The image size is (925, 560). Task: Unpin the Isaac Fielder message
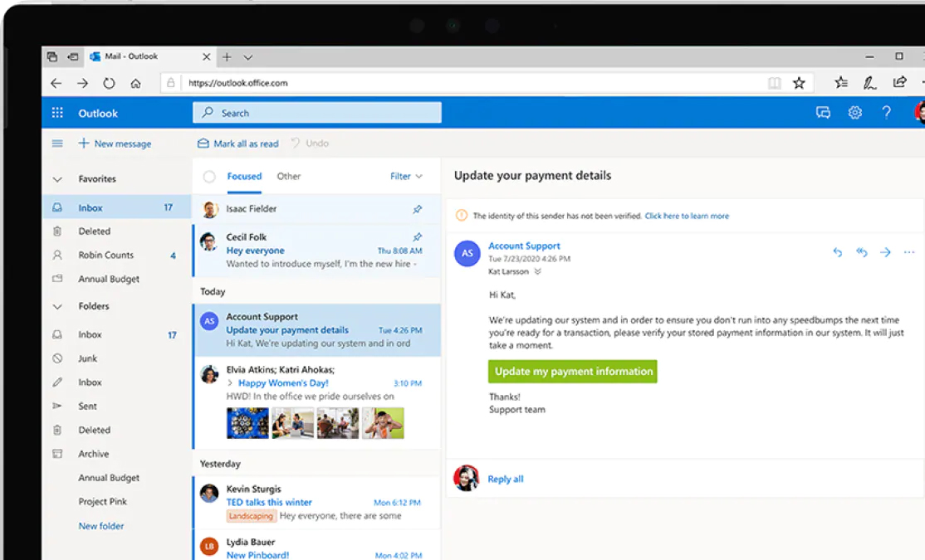[417, 209]
